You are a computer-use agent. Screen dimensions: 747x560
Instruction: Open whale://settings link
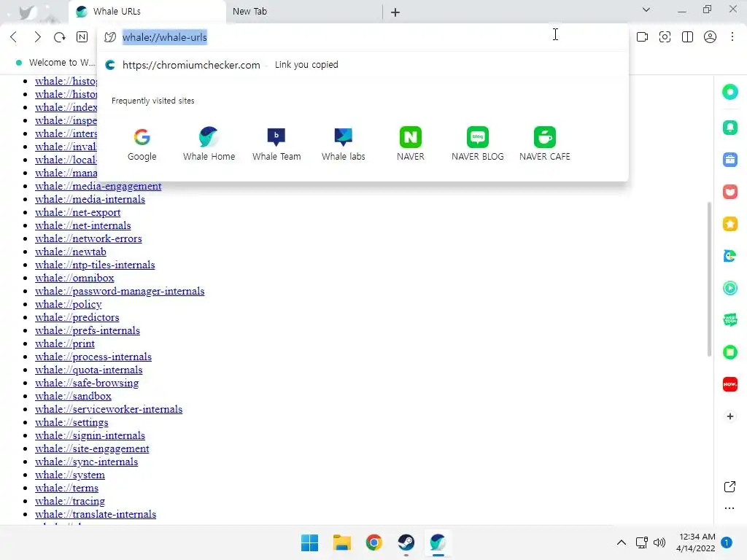coord(71,422)
